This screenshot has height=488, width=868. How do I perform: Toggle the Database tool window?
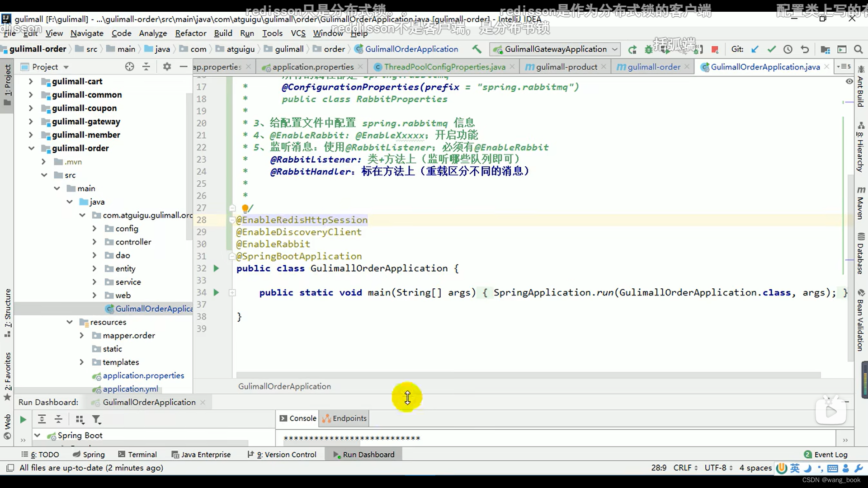tap(861, 253)
